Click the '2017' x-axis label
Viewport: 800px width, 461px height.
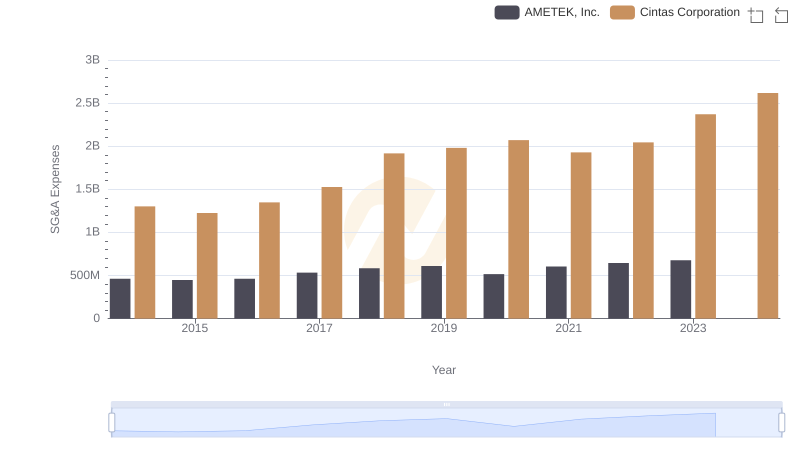tap(319, 328)
